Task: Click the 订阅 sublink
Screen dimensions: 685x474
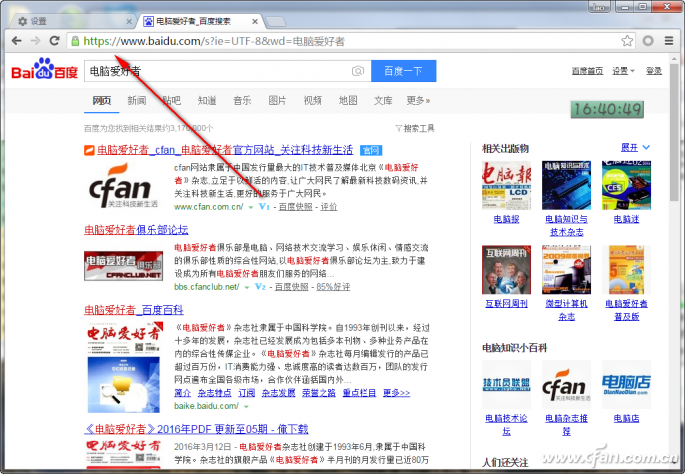Action: (246, 393)
